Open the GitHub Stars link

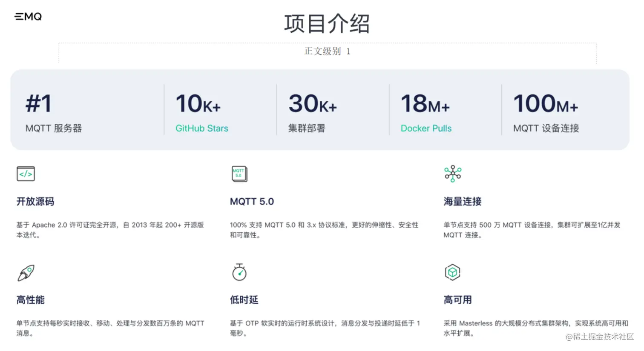[x=202, y=128]
